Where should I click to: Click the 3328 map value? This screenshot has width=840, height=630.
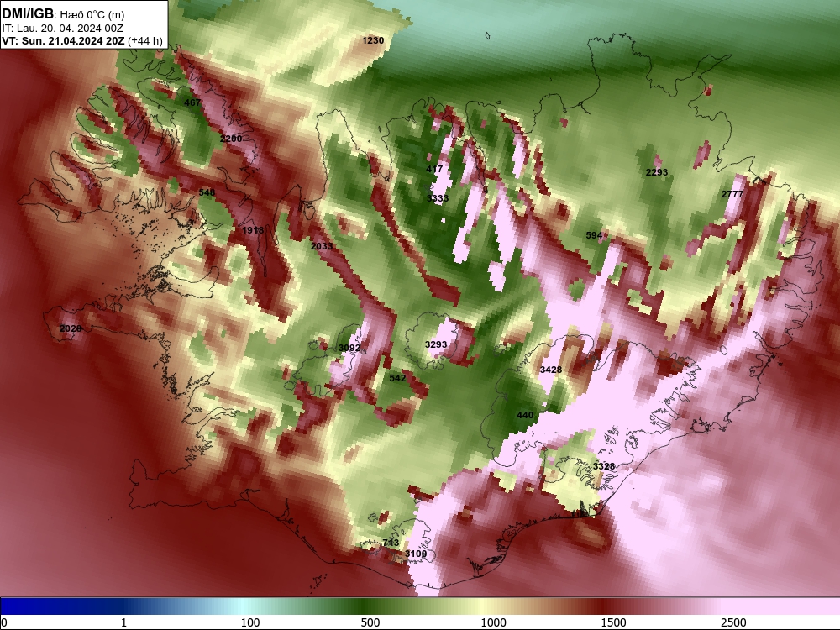[x=604, y=466]
